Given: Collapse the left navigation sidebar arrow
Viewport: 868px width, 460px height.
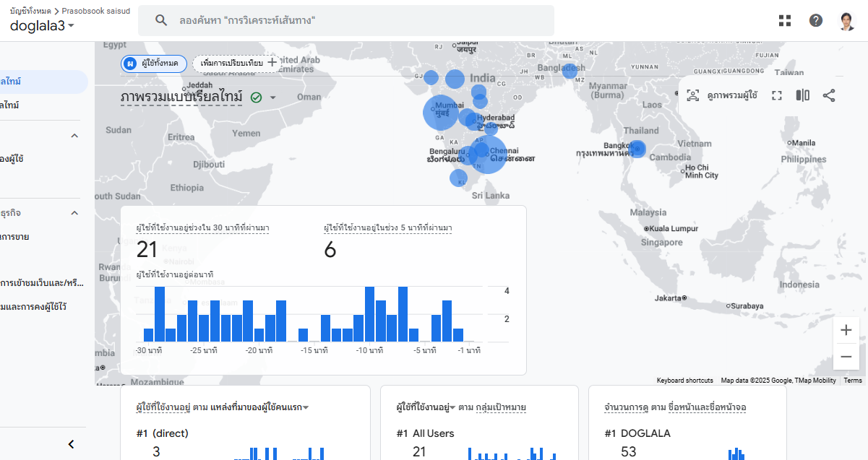Looking at the screenshot, I should 71,444.
